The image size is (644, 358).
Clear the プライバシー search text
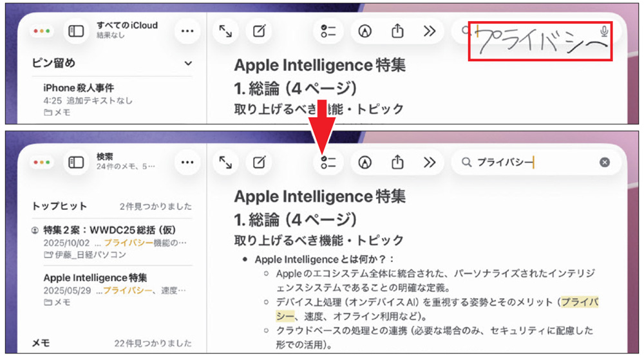tap(605, 162)
